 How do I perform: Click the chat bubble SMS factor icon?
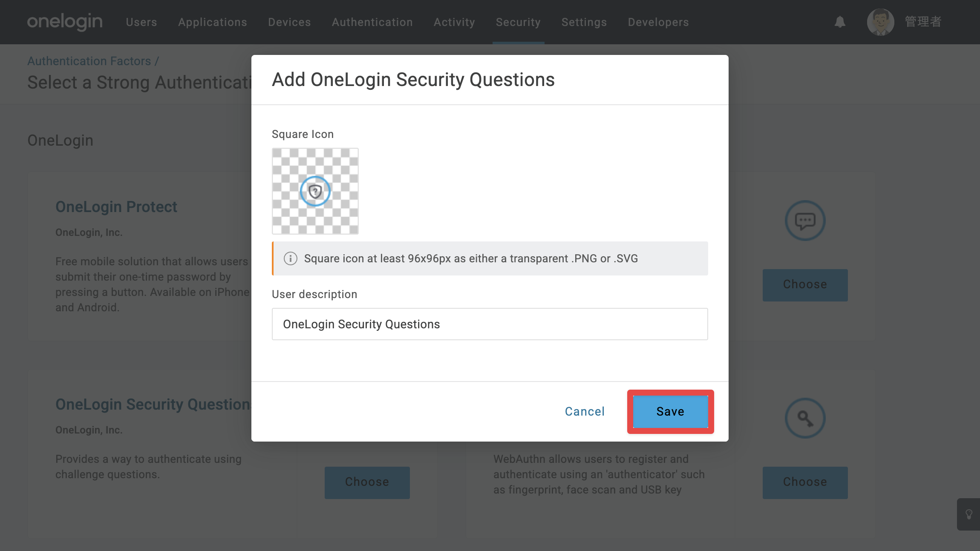(x=805, y=221)
